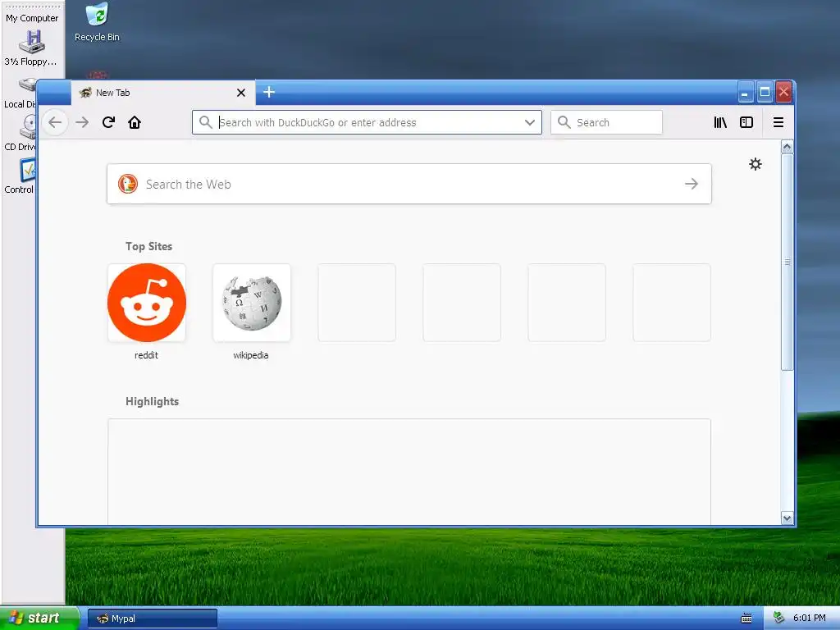Click the vertical scrollbar thumb
This screenshot has height=630, width=840.
coord(787,262)
